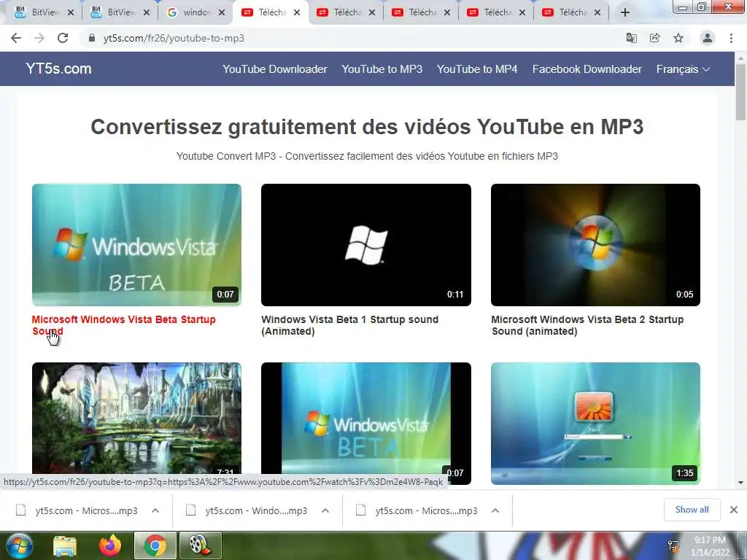Image resolution: width=747 pixels, height=560 pixels.
Task: Click the lock icon in address bar
Action: 92,38
